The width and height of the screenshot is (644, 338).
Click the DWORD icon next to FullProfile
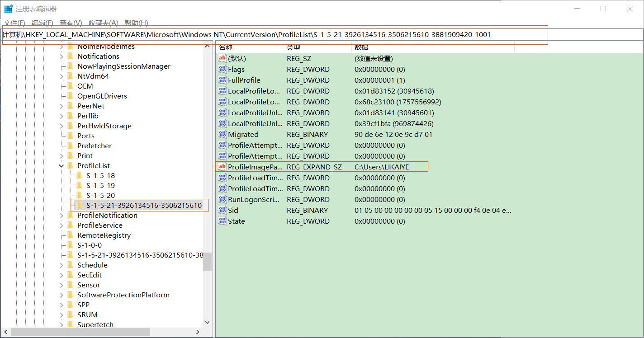click(222, 80)
